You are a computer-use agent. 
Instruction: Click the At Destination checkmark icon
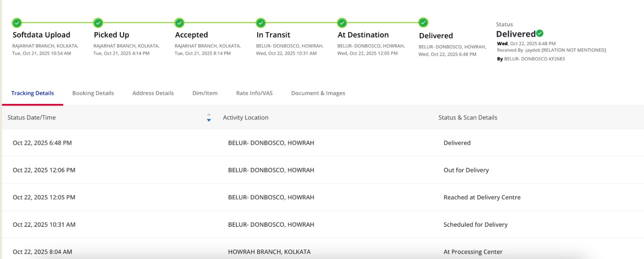click(x=342, y=23)
